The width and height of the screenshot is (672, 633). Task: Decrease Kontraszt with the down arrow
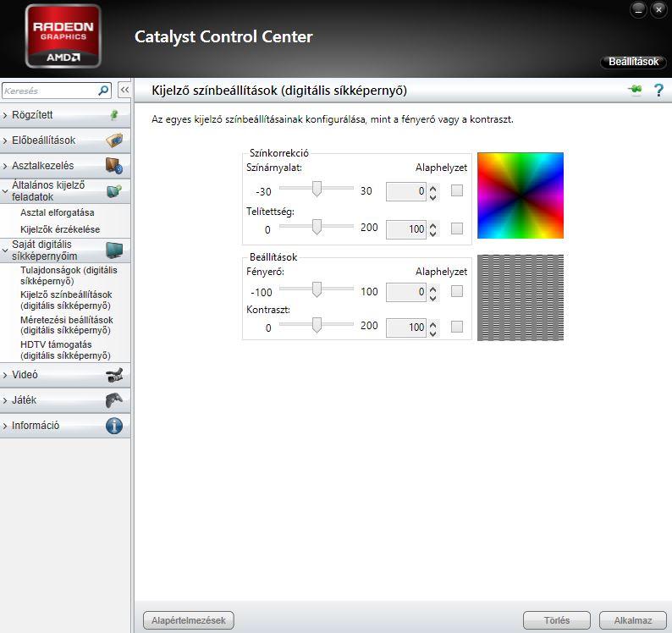[432, 333]
